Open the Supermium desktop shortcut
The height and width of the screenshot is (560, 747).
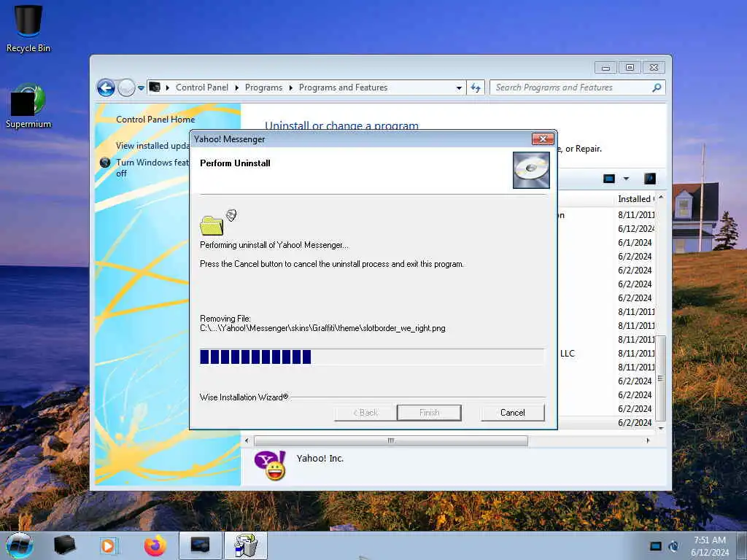pos(28,106)
